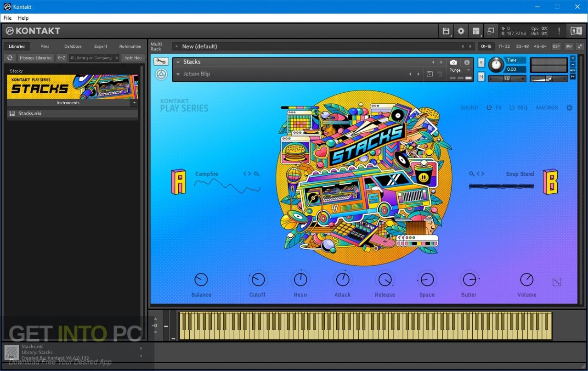588x371 pixels.
Task: Go to previous instrument beside Stacks name
Action: tap(432, 62)
